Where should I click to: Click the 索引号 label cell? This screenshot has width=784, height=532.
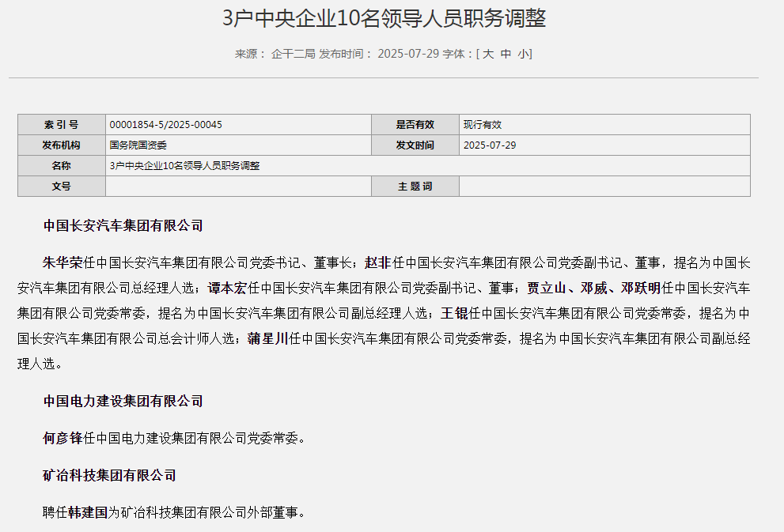[62, 125]
